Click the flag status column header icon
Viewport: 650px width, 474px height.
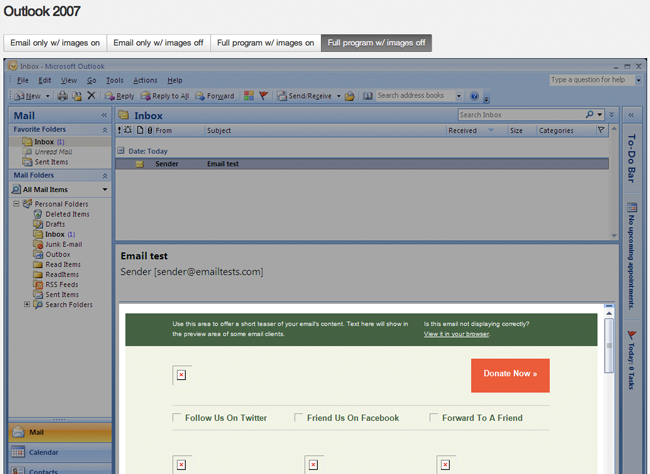click(x=601, y=130)
